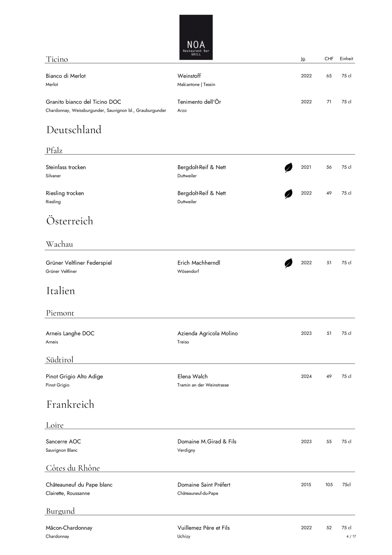Viewport: 392px width, 555px height.
Task: Select the Deutschland country heading
Action: coord(74,130)
